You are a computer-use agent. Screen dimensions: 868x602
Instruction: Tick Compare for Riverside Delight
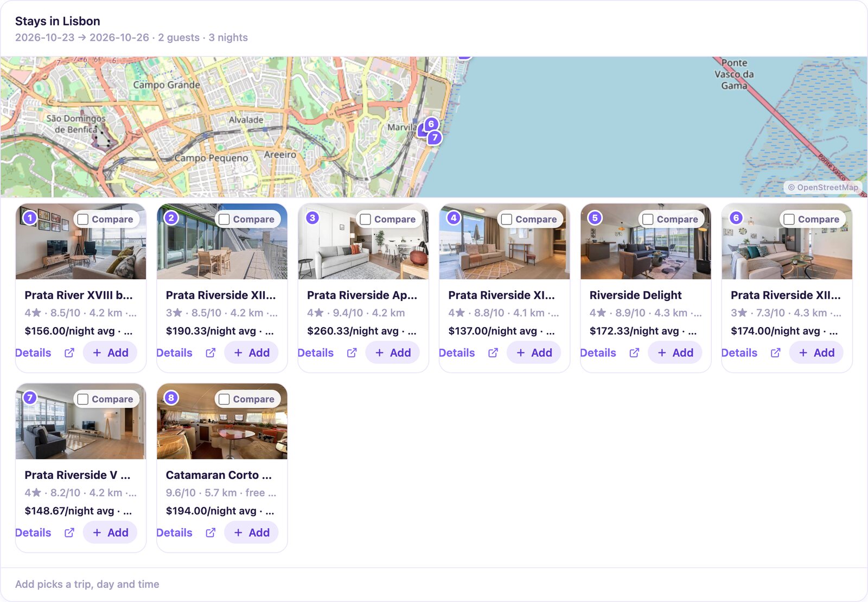(648, 219)
